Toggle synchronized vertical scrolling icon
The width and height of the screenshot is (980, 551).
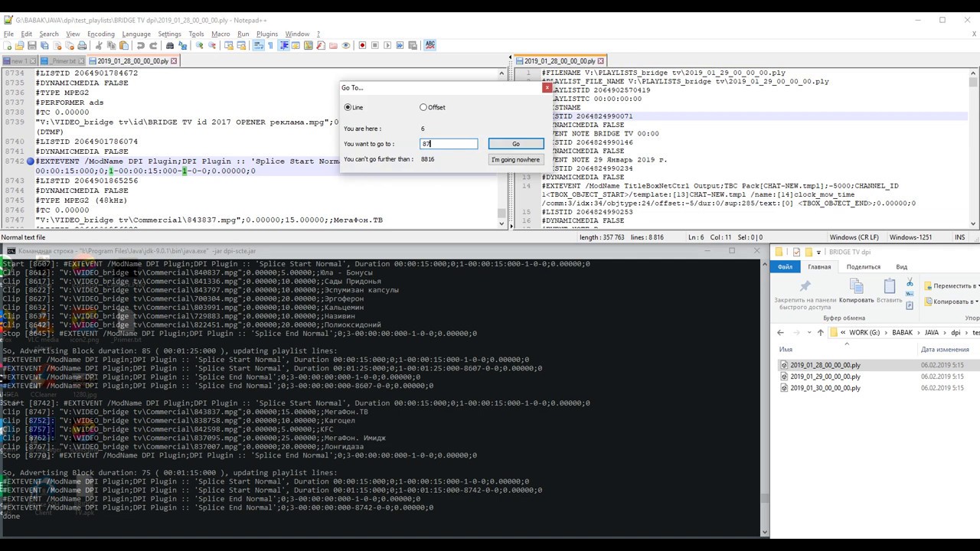pyautogui.click(x=229, y=45)
